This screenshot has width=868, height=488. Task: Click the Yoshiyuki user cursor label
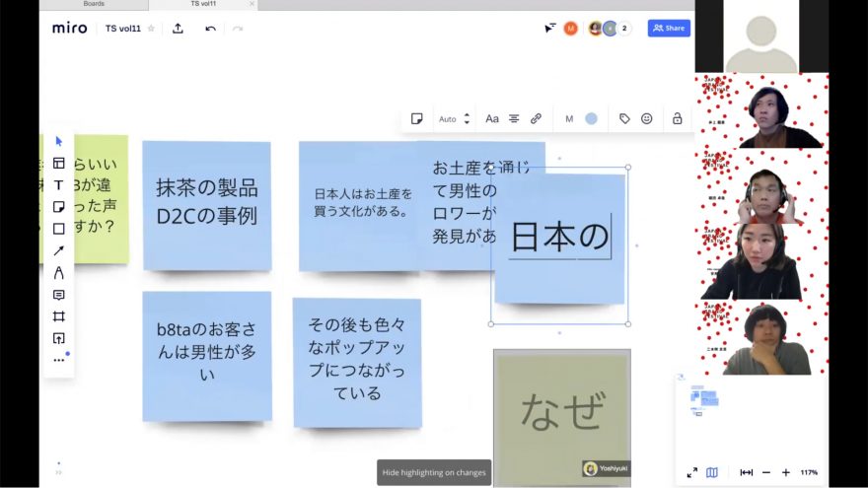click(x=608, y=468)
